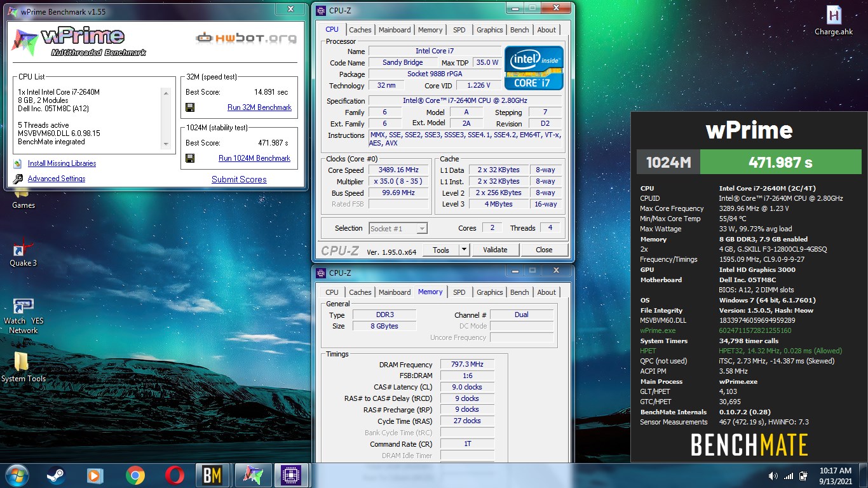Open the media player taskbar icon

point(95,475)
